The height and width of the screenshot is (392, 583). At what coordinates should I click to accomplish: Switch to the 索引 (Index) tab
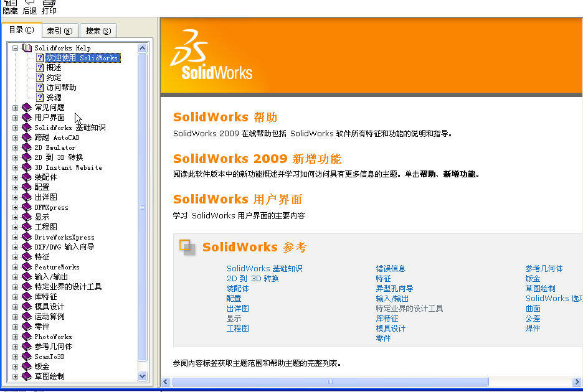[x=60, y=31]
